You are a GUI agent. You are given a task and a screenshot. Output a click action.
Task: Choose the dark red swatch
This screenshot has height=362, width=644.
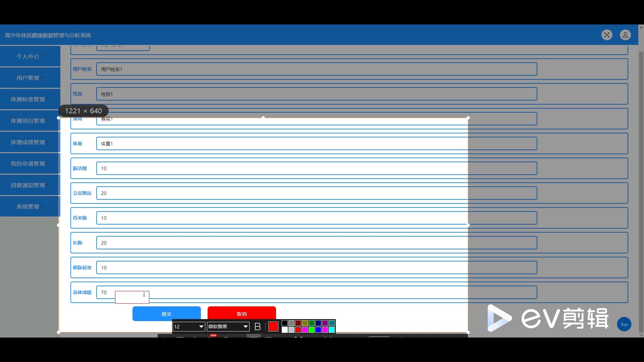pyautogui.click(x=298, y=323)
